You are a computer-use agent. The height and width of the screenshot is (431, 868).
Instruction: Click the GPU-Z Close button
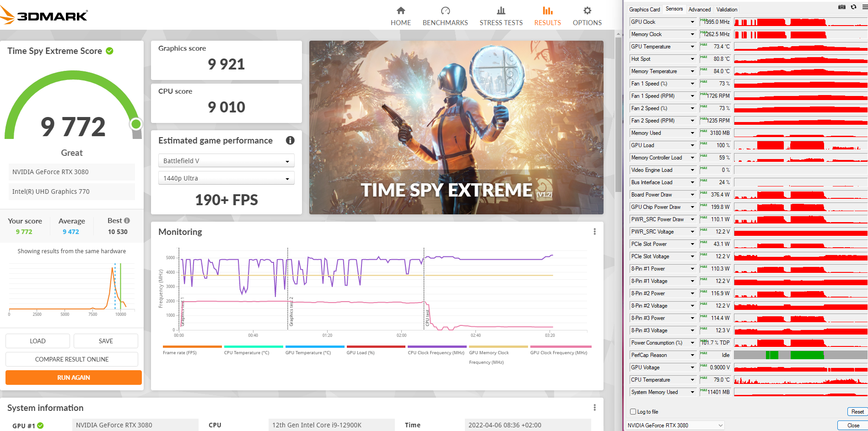[x=853, y=426]
